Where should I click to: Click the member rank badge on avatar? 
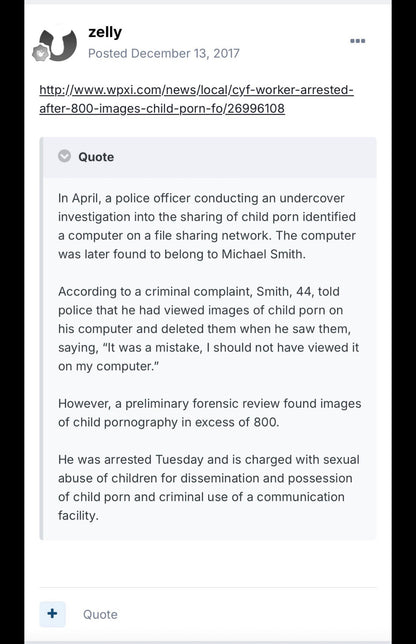click(41, 53)
